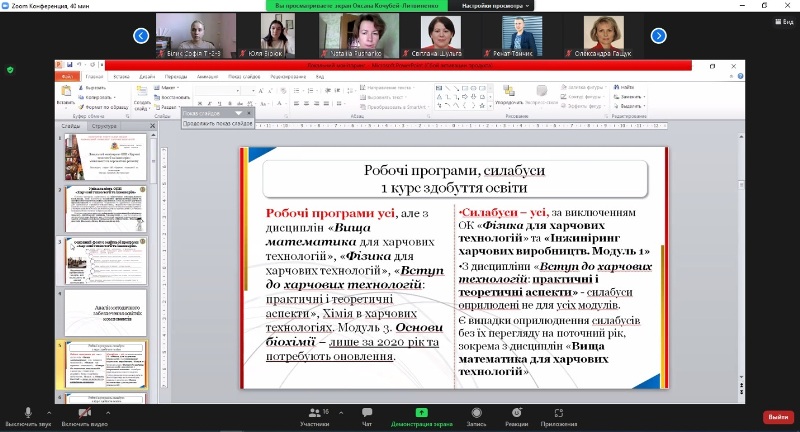Click Продолжить показ слайдов link
Screen dimensions: 800x432
pos(216,123)
